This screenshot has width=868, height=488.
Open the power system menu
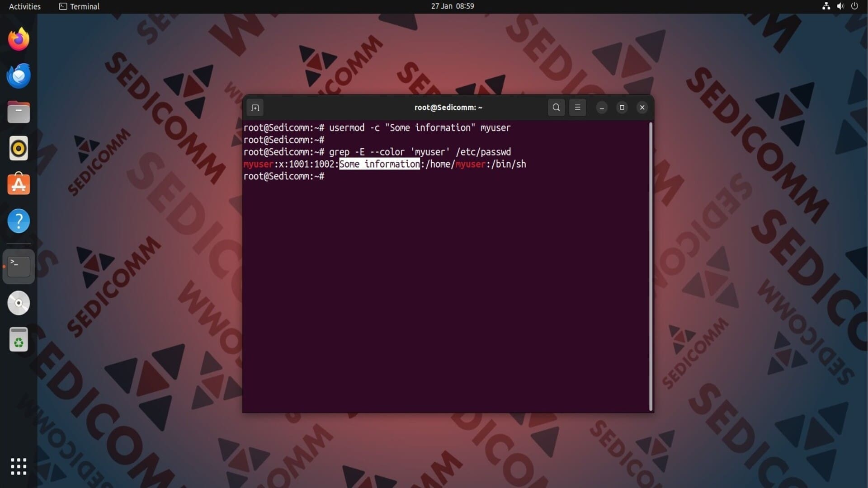854,6
